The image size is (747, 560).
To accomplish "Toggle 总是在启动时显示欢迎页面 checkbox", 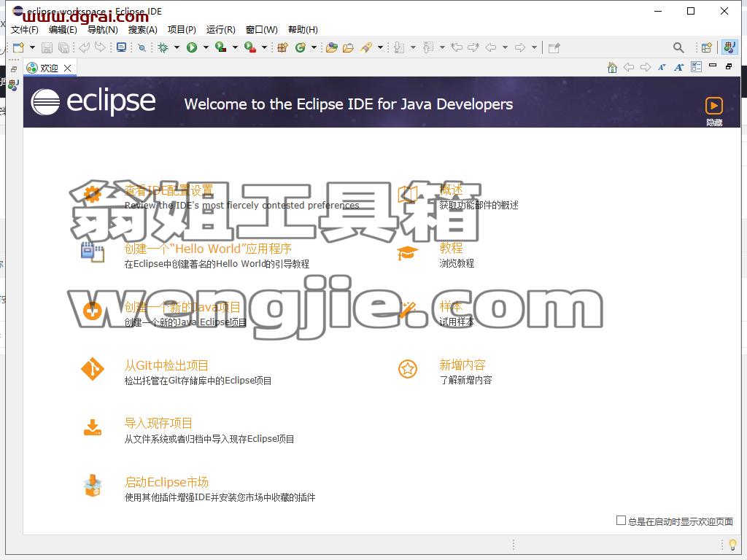I will coord(621,521).
